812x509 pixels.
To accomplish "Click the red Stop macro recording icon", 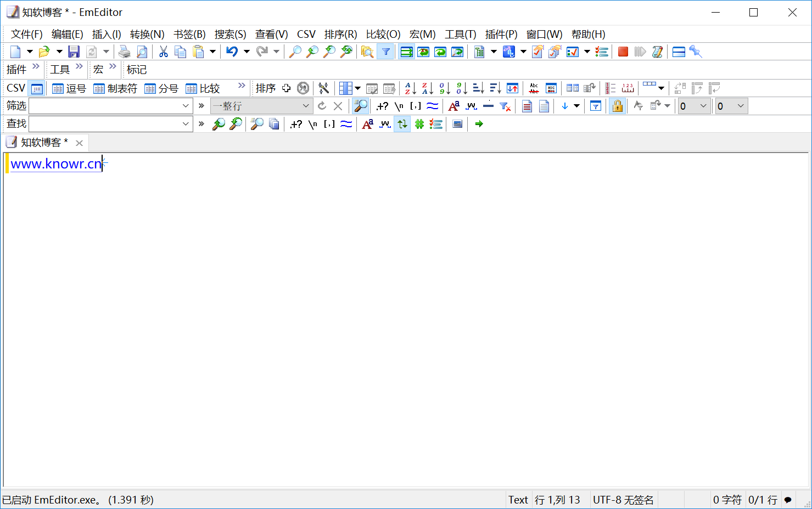I will click(623, 52).
